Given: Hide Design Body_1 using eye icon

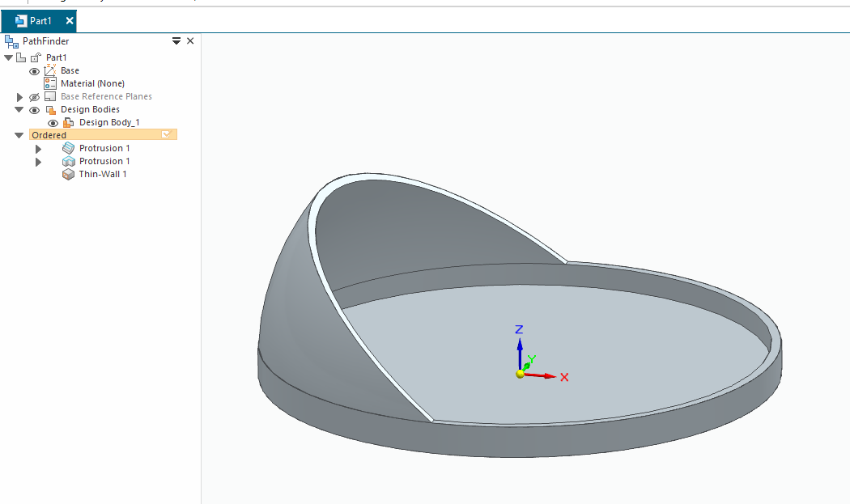Looking at the screenshot, I should pos(53,123).
